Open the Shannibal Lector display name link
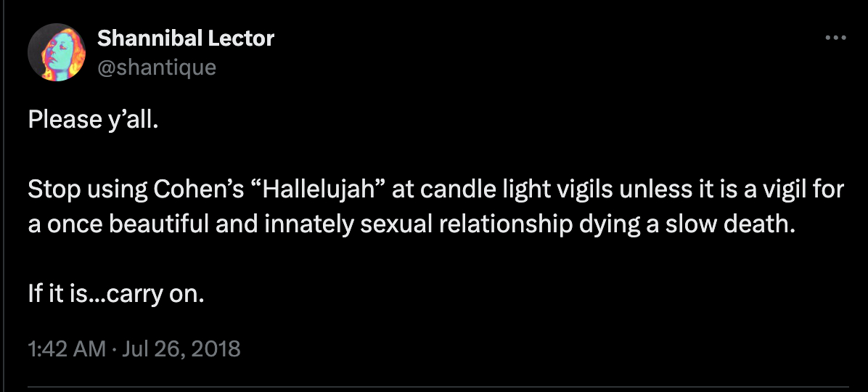 tap(186, 38)
